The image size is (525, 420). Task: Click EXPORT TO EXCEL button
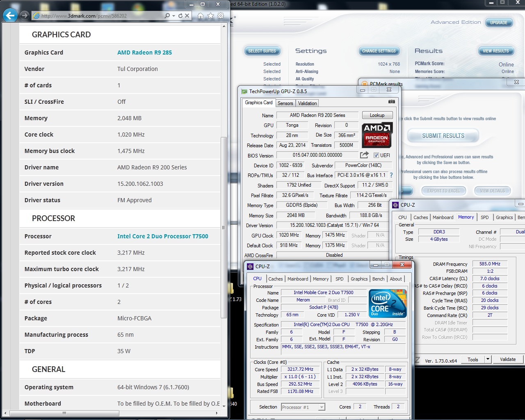(x=444, y=191)
